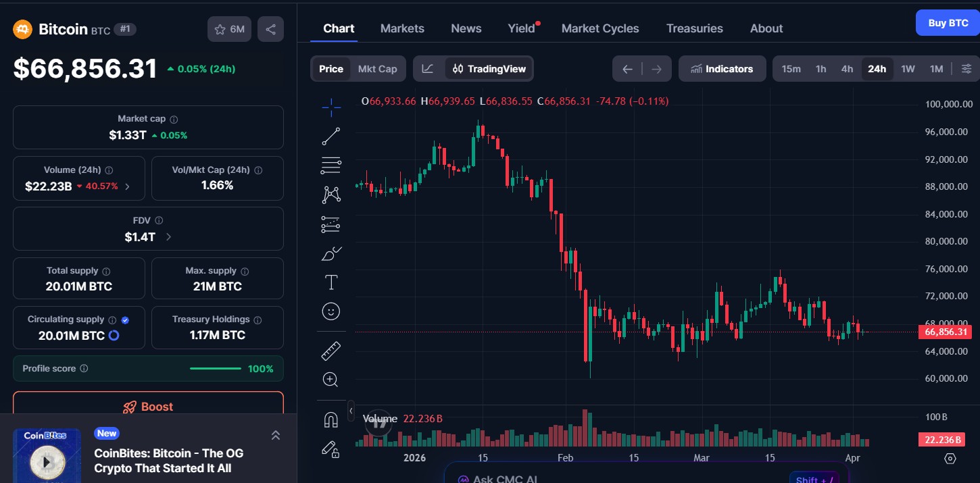Expand the Volume 24h details
This screenshot has height=483, width=980.
click(127, 186)
